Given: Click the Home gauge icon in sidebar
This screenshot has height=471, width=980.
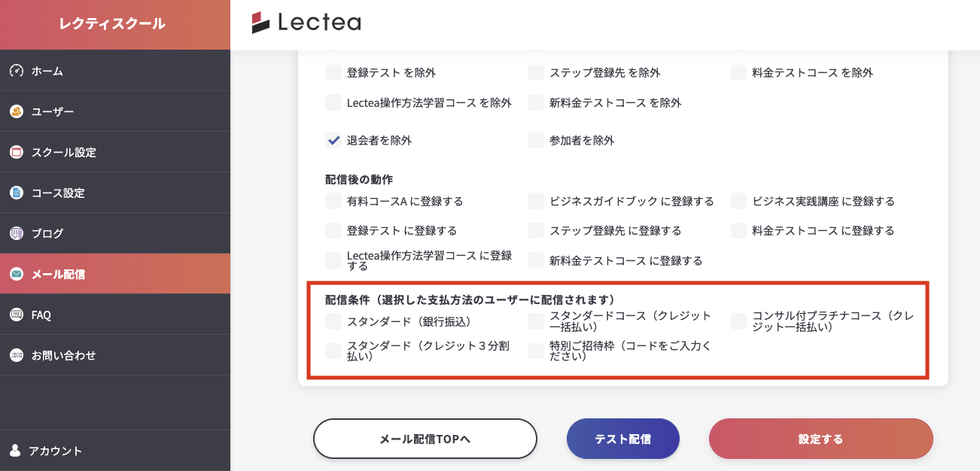Looking at the screenshot, I should coord(17,71).
